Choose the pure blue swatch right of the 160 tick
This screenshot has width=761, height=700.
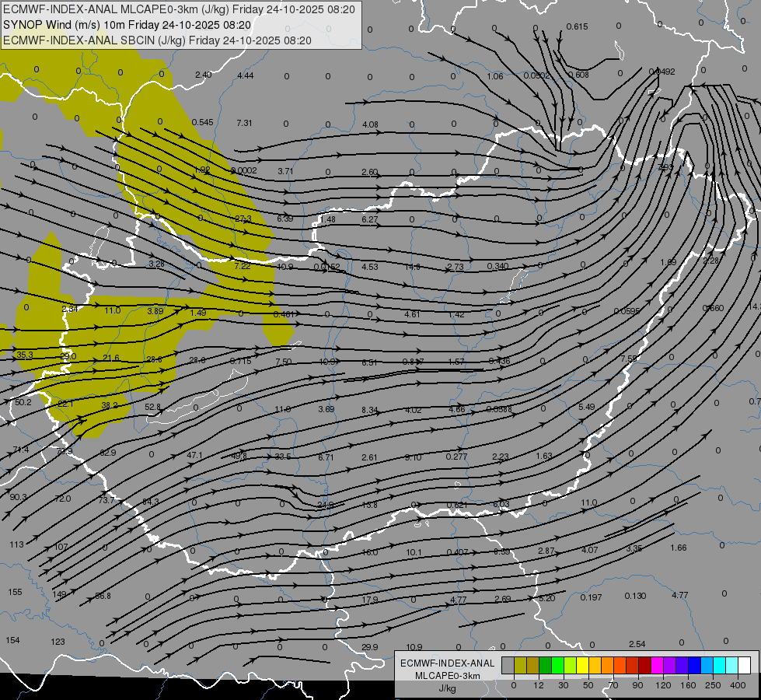click(x=694, y=666)
